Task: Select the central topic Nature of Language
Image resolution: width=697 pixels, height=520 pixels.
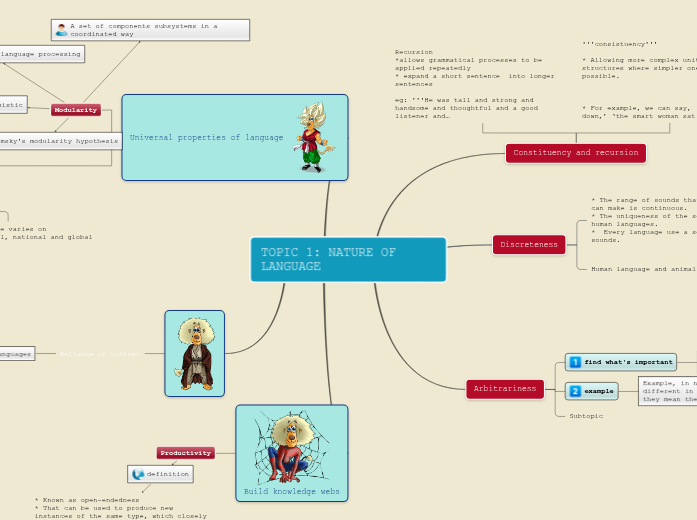Action: coord(348,259)
